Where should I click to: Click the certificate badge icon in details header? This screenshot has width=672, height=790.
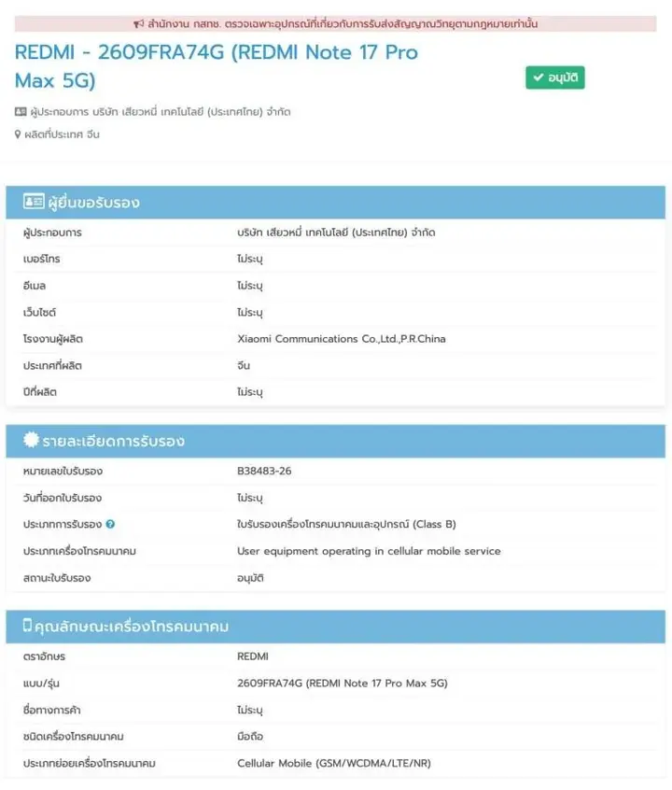point(31,440)
